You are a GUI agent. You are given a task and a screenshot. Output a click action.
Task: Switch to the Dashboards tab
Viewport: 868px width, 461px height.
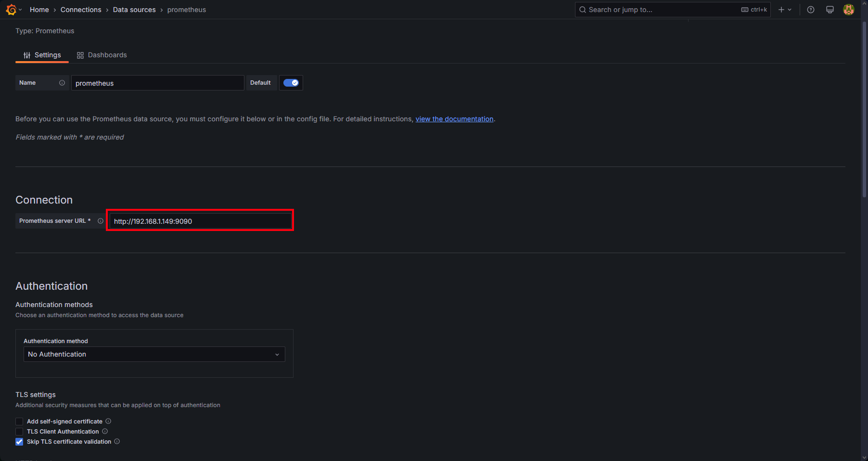point(102,55)
